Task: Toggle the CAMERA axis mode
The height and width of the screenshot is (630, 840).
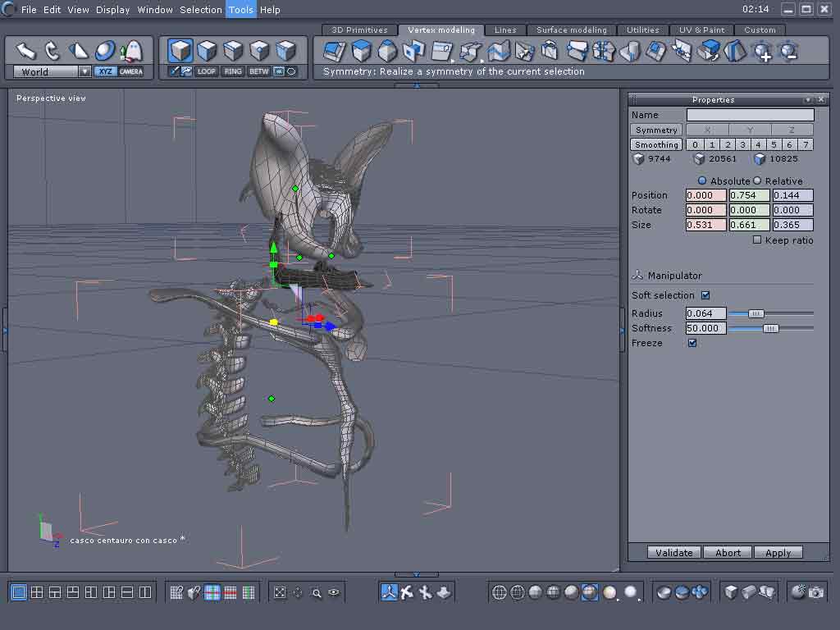Action: coord(131,71)
